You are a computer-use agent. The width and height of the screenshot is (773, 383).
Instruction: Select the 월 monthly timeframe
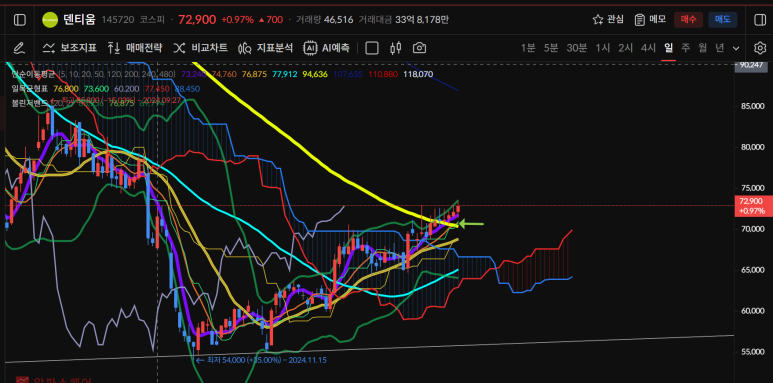click(703, 48)
